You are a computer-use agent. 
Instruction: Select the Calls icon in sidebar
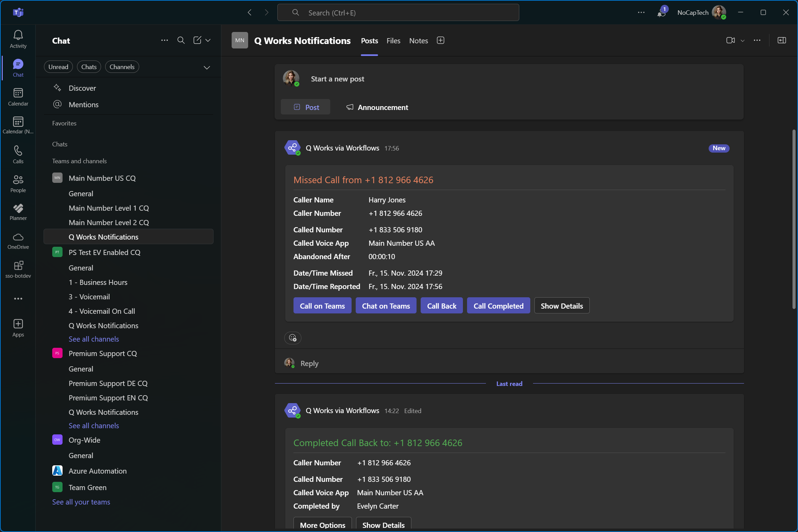coord(18,150)
